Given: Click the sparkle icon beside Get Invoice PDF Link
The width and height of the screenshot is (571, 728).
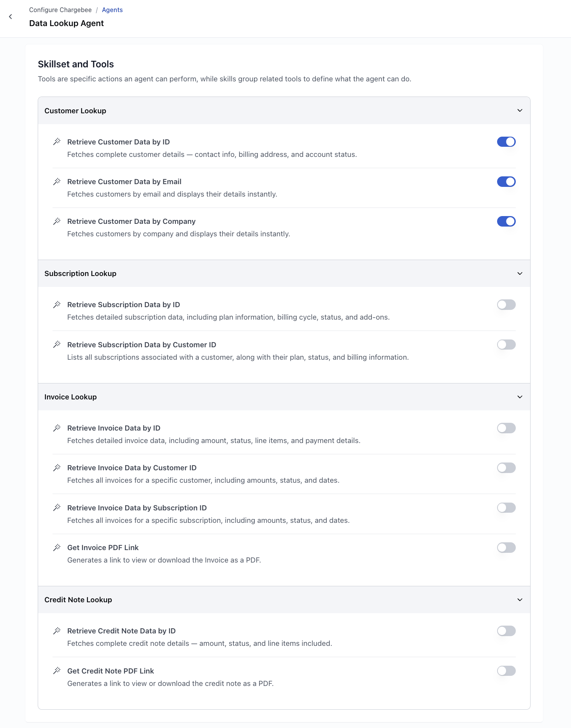Looking at the screenshot, I should (x=57, y=547).
